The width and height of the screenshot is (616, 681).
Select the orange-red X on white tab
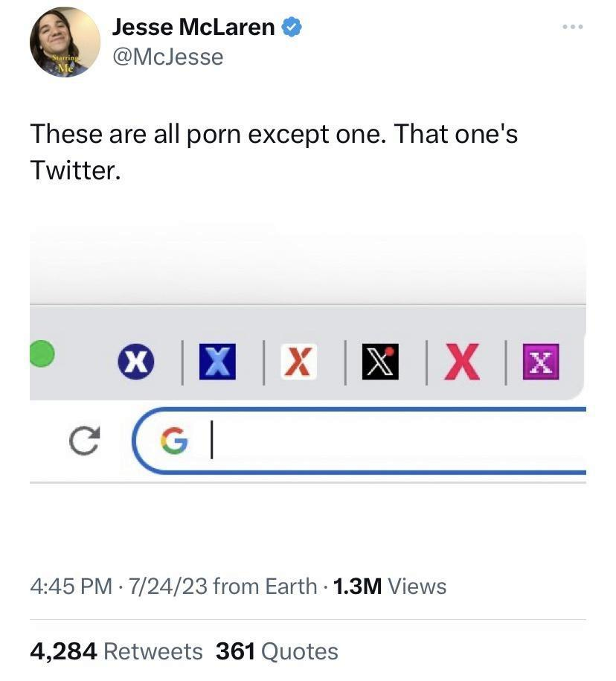298,362
